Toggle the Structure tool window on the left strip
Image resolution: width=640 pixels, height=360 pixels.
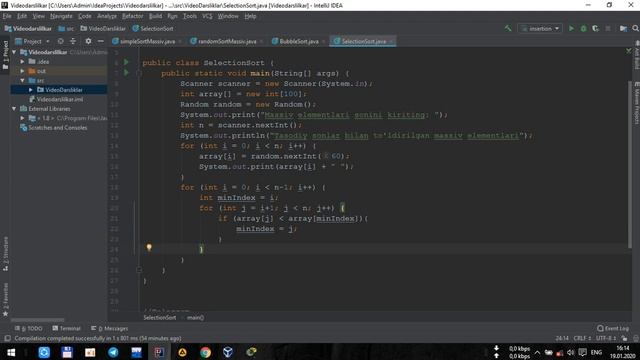click(5, 253)
